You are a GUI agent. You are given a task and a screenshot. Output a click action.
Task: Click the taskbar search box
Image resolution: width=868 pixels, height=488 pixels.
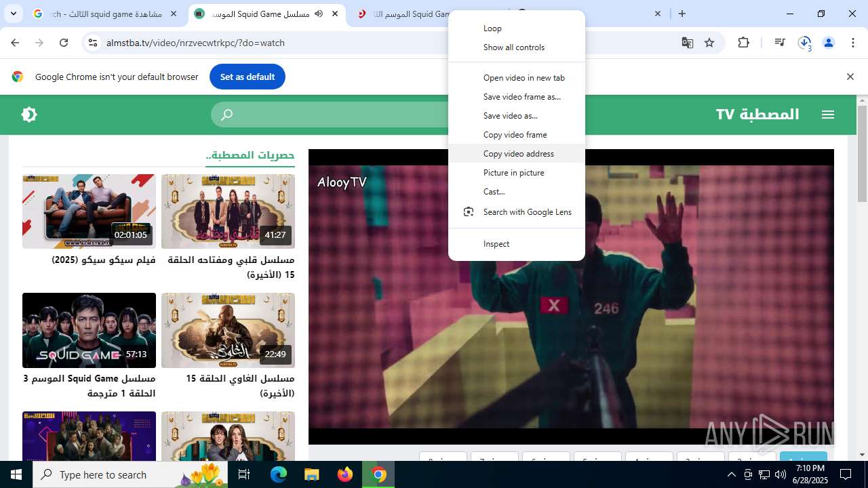pyautogui.click(x=130, y=474)
